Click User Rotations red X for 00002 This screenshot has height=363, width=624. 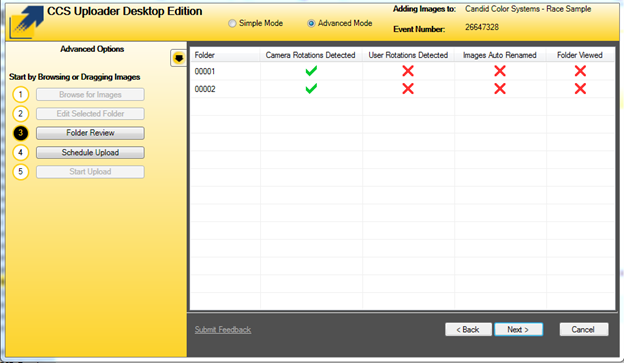click(x=408, y=89)
